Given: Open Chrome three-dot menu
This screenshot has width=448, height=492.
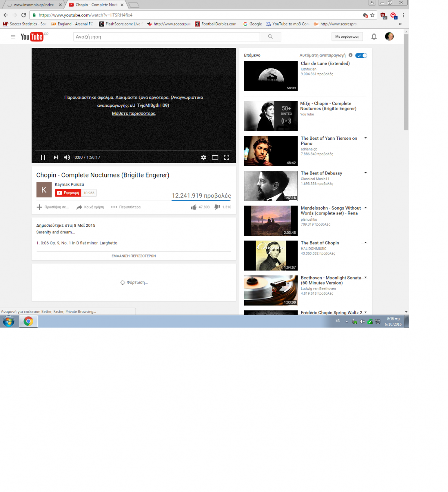Looking at the screenshot, I should pyautogui.click(x=403, y=15).
